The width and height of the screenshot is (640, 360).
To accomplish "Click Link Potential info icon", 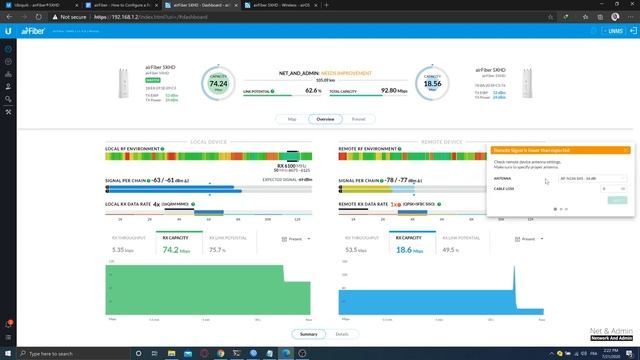I will point(272,91).
